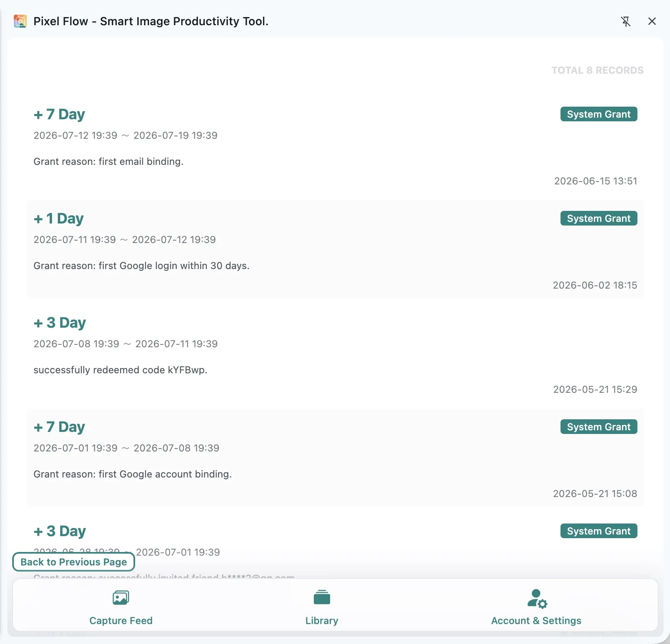Select the TOTAL 8 RECORDS label
670x644 pixels.
click(x=598, y=70)
